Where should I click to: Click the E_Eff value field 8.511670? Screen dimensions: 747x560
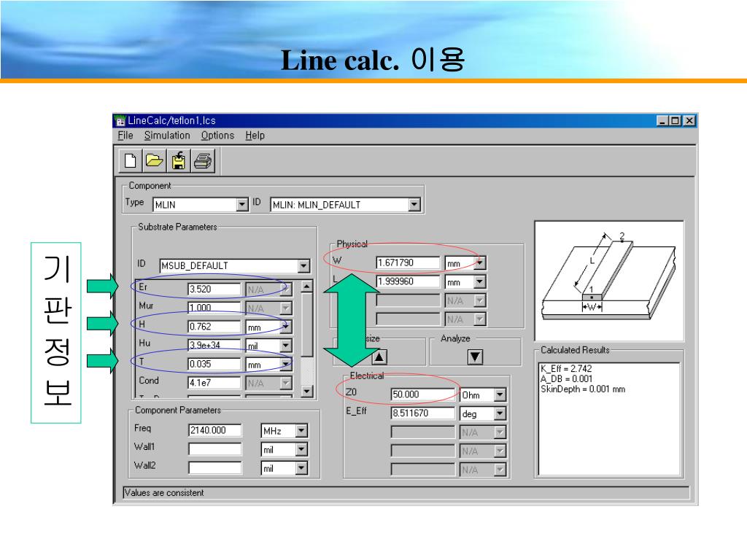[423, 413]
